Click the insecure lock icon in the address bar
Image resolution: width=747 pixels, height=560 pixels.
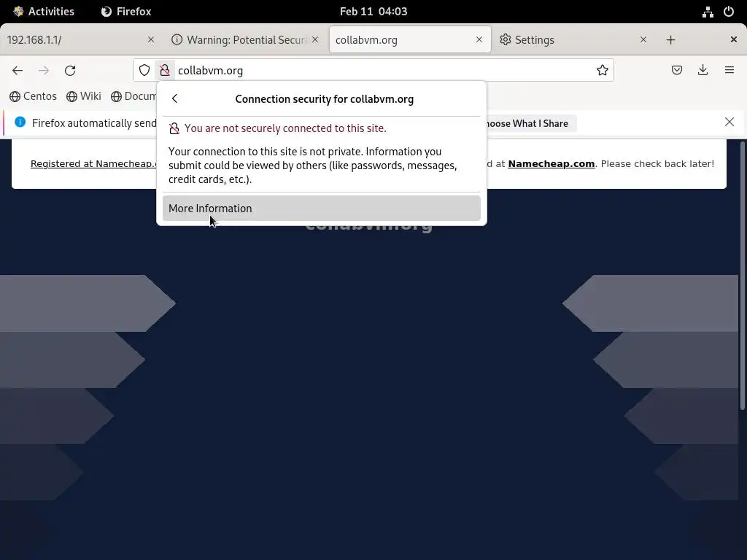click(x=164, y=71)
